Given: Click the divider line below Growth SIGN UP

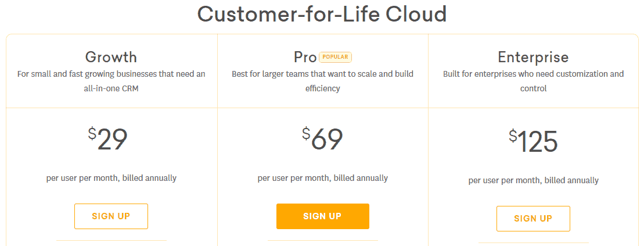Looking at the screenshot, I should (111, 240).
